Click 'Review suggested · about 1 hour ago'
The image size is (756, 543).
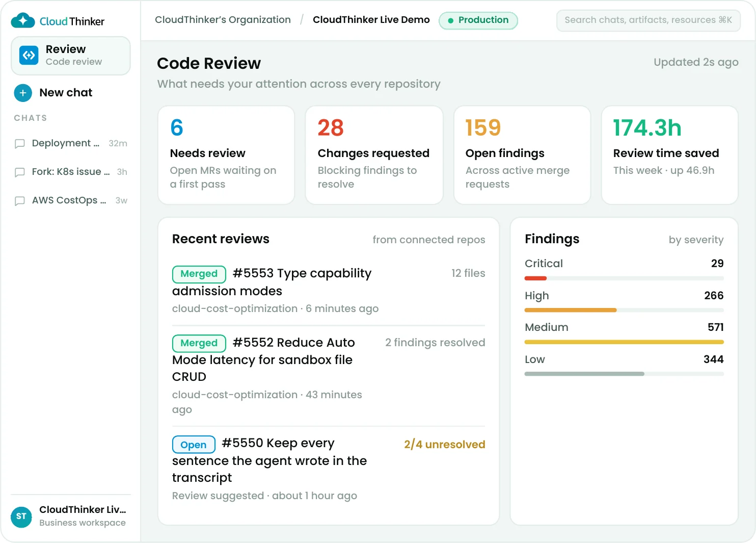click(x=264, y=496)
